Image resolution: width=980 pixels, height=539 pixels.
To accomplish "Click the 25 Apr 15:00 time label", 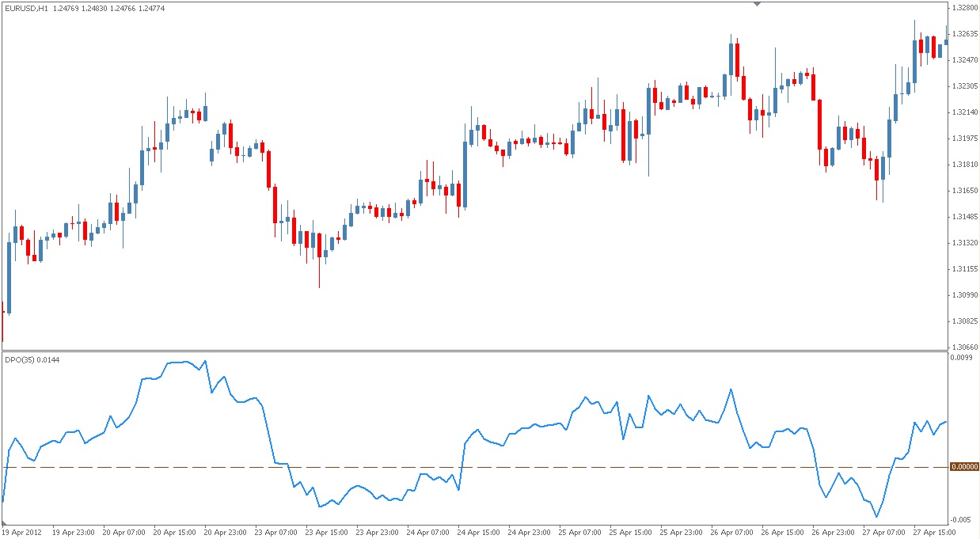I will pos(630,533).
